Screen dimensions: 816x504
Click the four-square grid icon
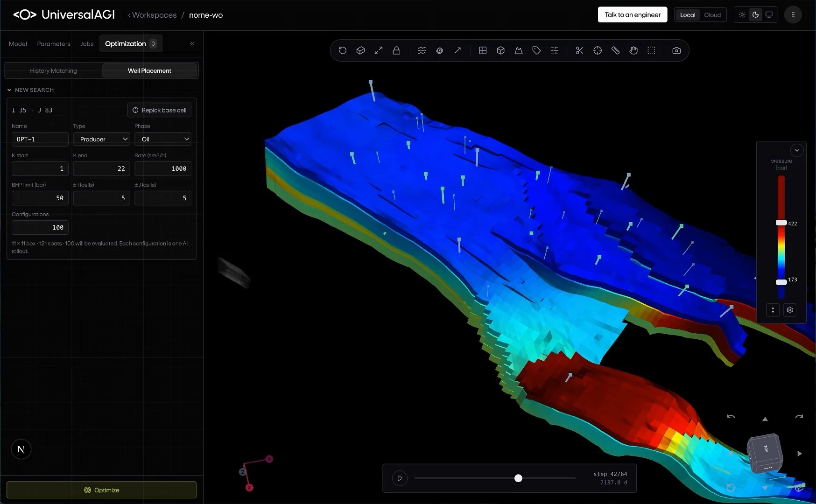pos(483,50)
